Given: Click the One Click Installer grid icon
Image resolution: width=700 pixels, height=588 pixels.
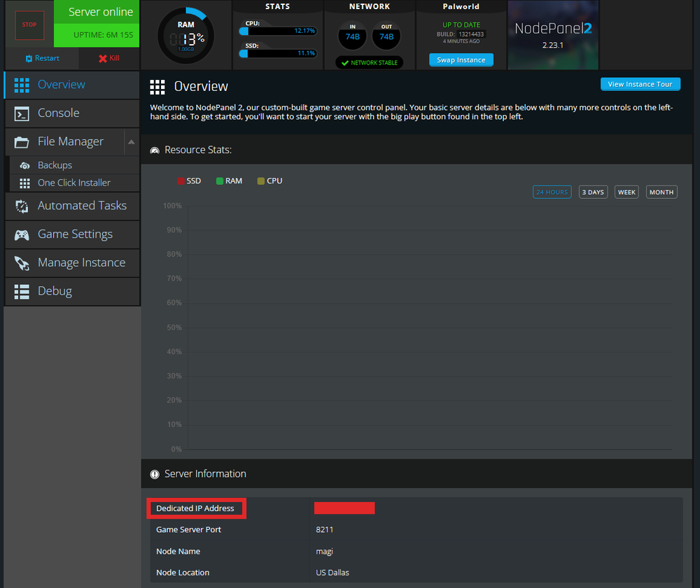Looking at the screenshot, I should 25,182.
